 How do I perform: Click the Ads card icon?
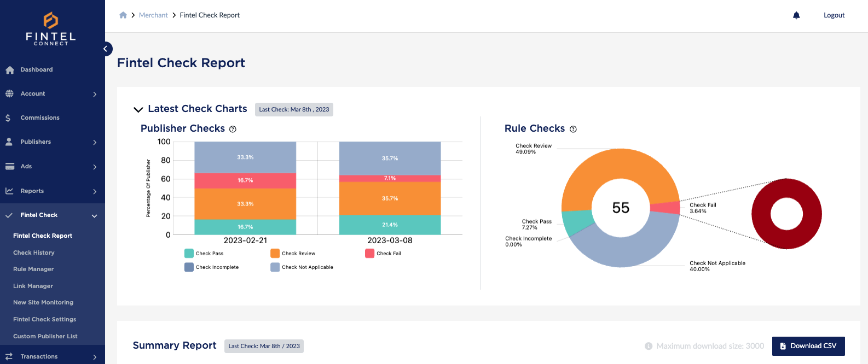click(x=9, y=167)
